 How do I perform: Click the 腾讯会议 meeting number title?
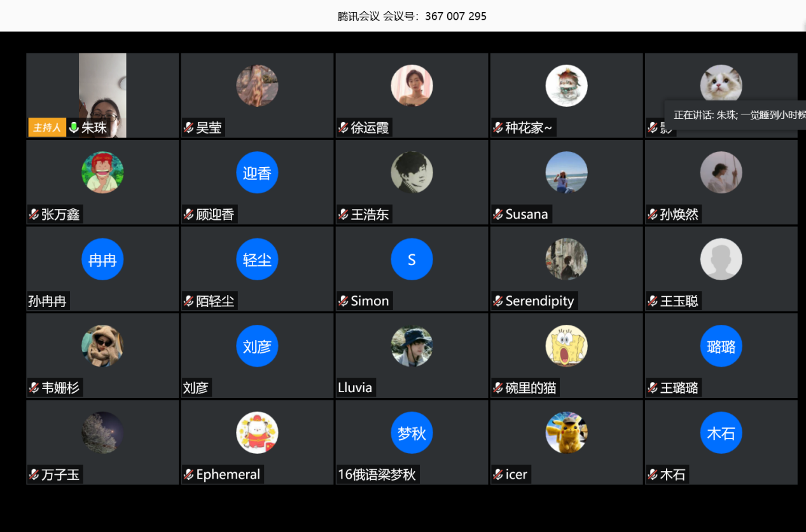[412, 17]
